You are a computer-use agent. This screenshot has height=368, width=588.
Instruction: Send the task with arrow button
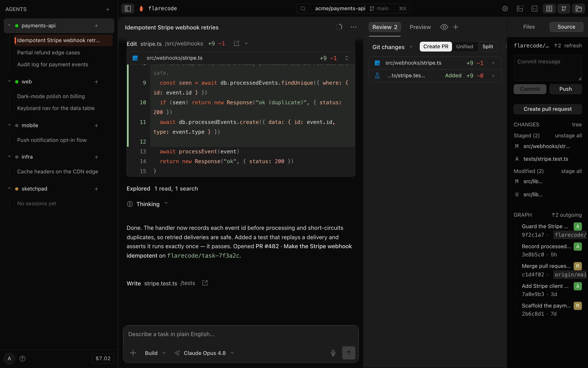click(349, 353)
